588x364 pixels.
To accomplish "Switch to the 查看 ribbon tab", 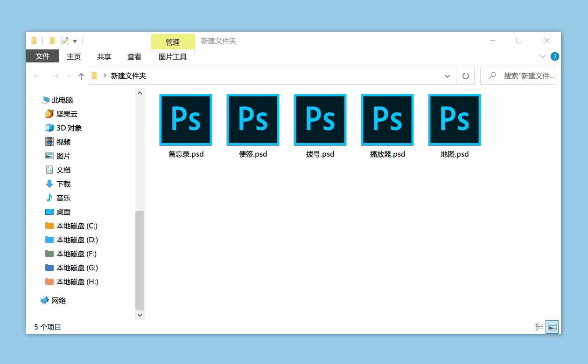I will pos(134,56).
